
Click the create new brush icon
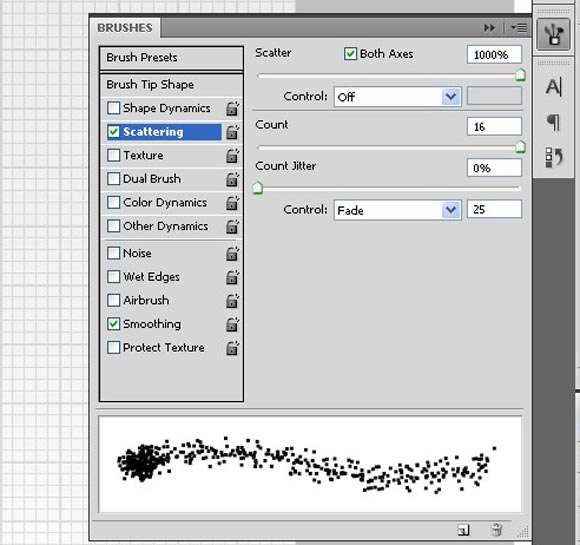point(463,530)
